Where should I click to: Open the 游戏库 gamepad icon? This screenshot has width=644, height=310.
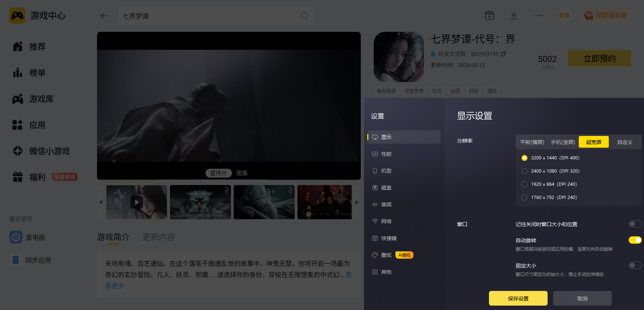pyautogui.click(x=18, y=99)
